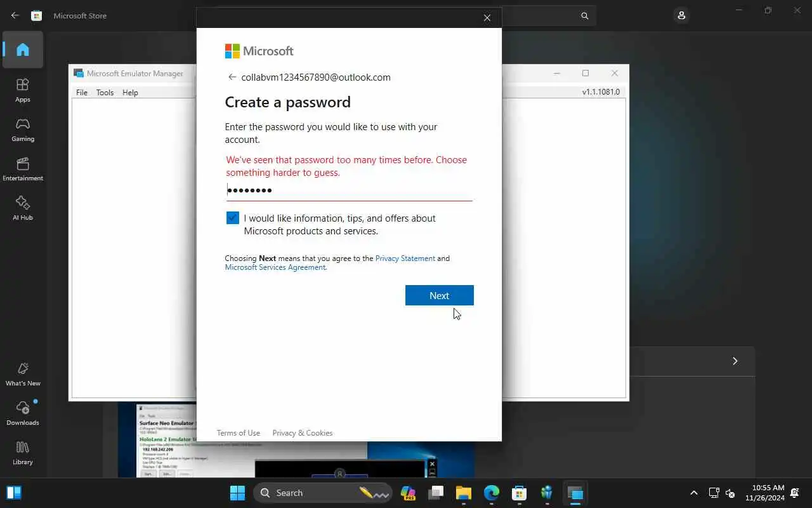Open the Store user profile icon
The height and width of the screenshot is (508, 812).
(681, 15)
